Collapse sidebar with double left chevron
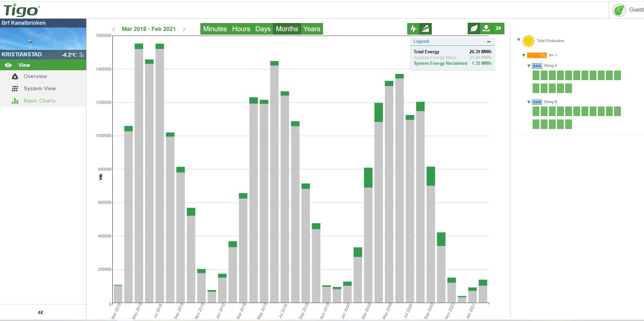The image size is (644, 321). point(41,313)
